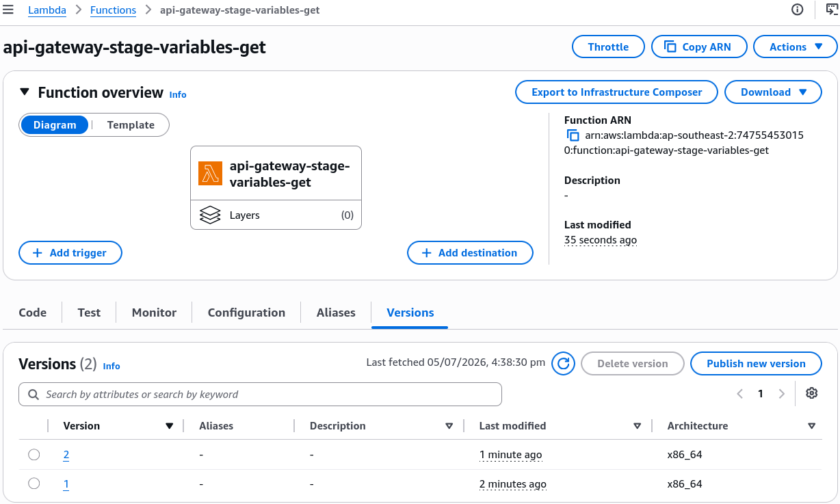Click the Add destination button
Screen dimensions: 840x504
[x=470, y=252]
